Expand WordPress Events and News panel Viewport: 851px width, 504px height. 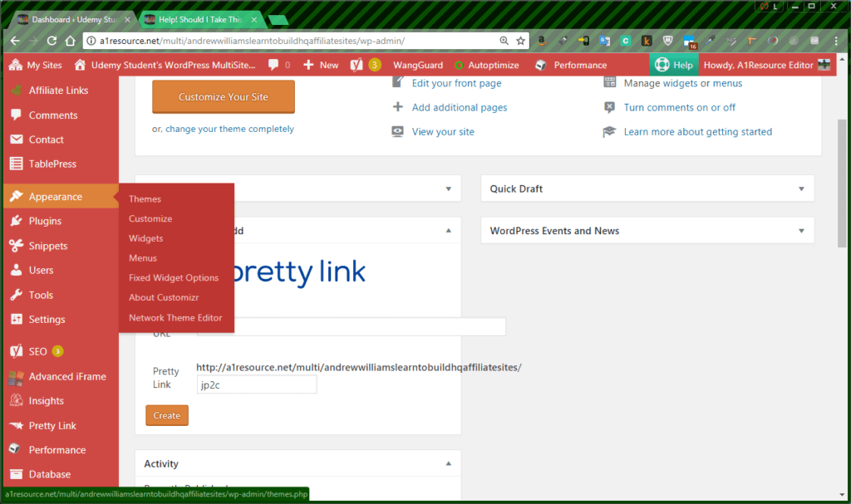point(802,231)
